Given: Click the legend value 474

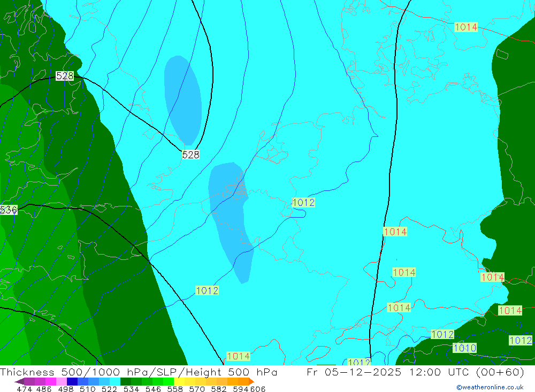Looking at the screenshot, I should point(24,389).
